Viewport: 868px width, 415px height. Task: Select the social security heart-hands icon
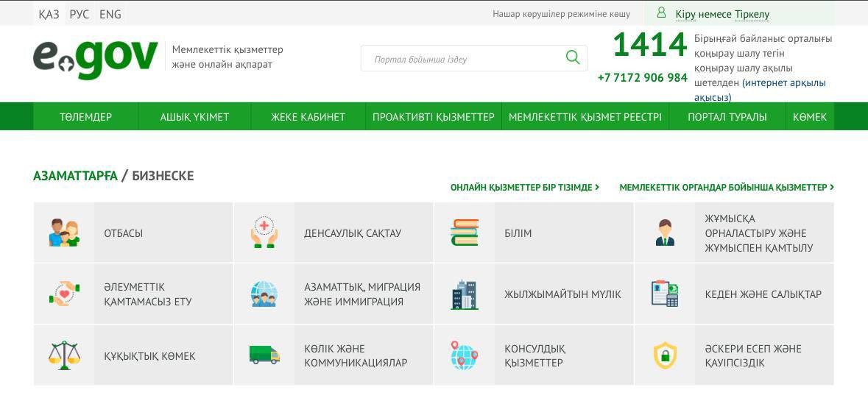pos(64,294)
